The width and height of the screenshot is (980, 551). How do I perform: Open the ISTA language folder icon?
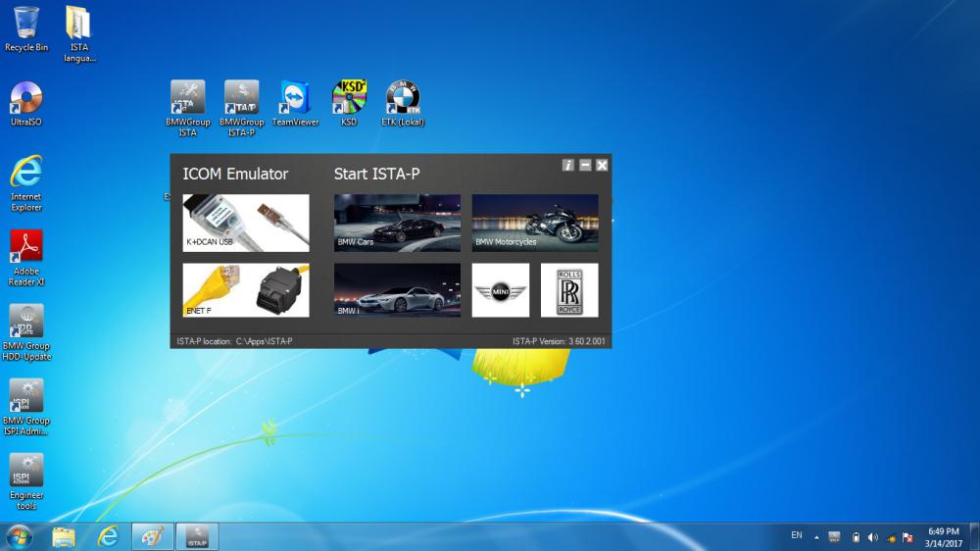[x=79, y=33]
